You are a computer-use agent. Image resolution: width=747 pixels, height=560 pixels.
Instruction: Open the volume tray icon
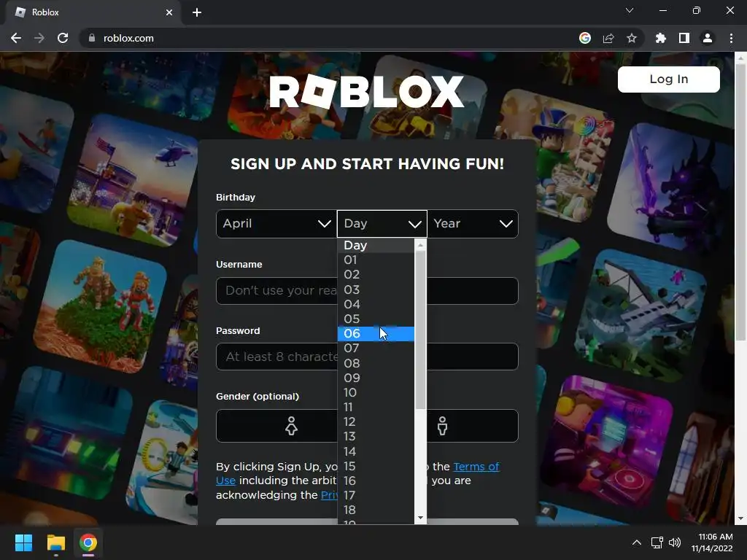(x=675, y=542)
